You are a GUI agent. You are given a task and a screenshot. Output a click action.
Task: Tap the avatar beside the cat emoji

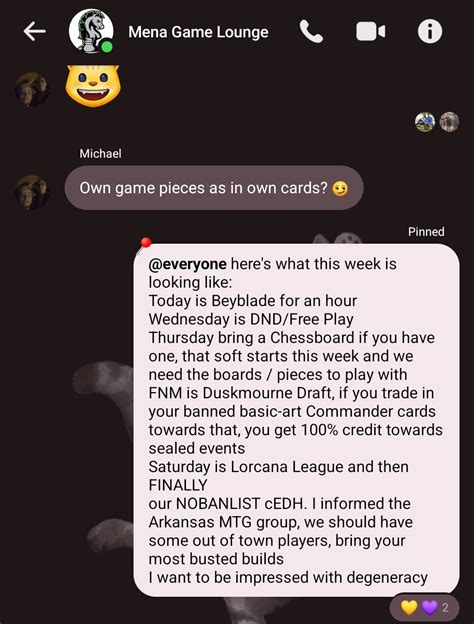click(32, 90)
